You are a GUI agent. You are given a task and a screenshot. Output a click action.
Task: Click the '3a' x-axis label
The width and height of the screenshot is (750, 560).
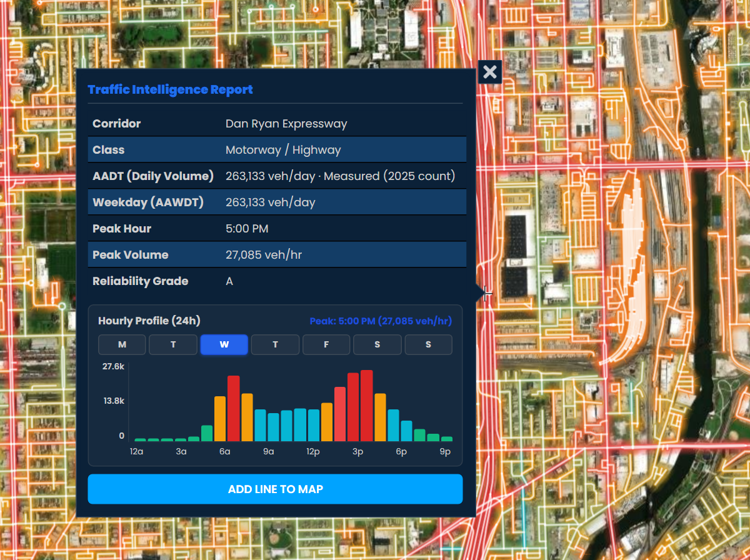181,451
